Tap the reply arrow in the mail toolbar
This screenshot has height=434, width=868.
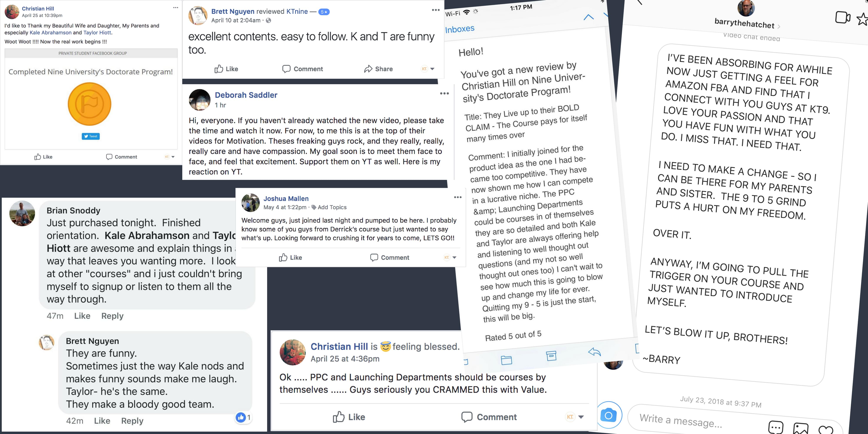pos(594,352)
